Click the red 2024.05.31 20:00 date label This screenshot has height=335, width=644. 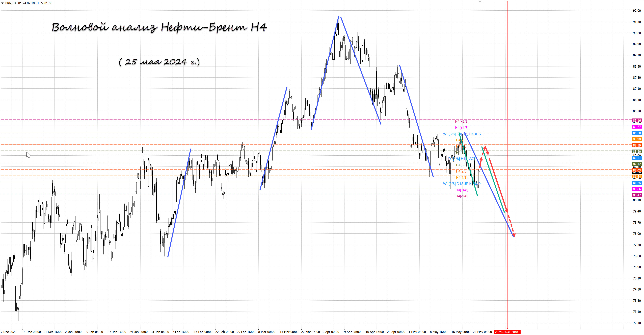pos(507,332)
